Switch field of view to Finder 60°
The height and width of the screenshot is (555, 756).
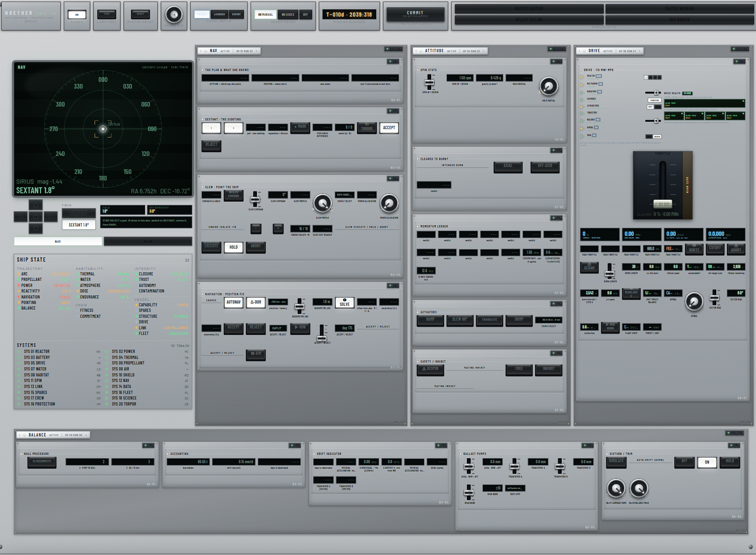(79, 213)
